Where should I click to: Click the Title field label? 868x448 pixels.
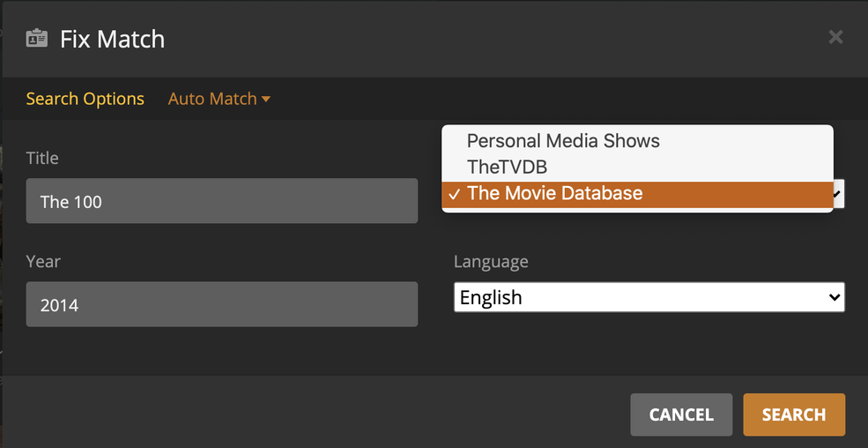(x=42, y=159)
